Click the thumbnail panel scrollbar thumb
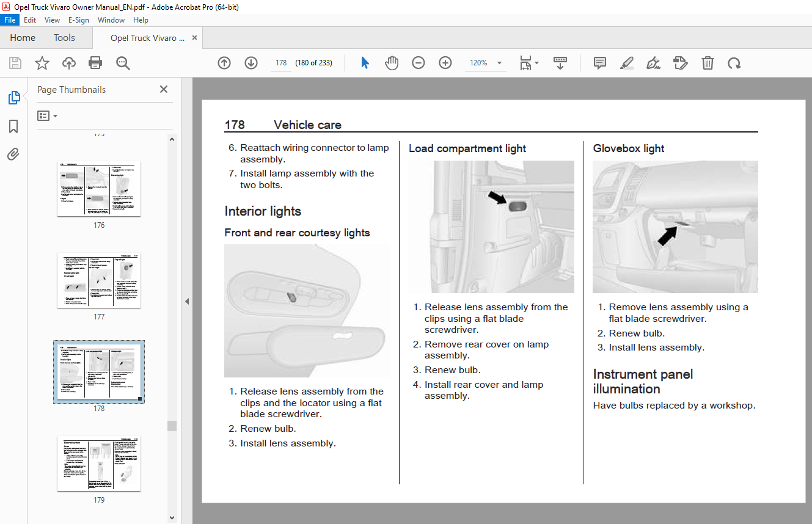This screenshot has height=524, width=812. tap(172, 425)
